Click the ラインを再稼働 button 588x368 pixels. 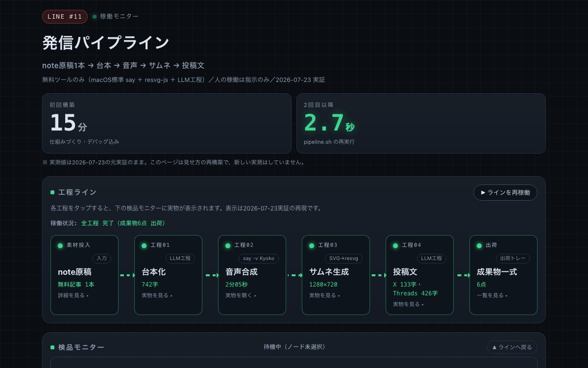pos(505,192)
